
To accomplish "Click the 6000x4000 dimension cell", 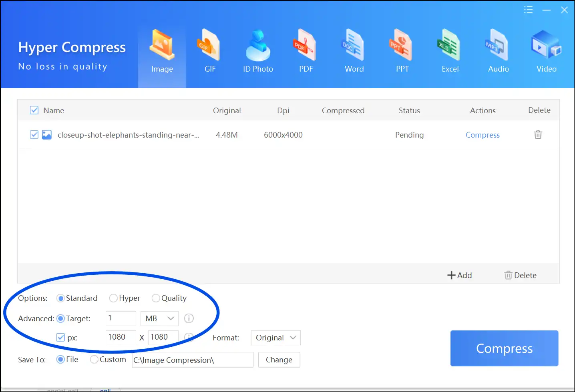I will pos(283,135).
